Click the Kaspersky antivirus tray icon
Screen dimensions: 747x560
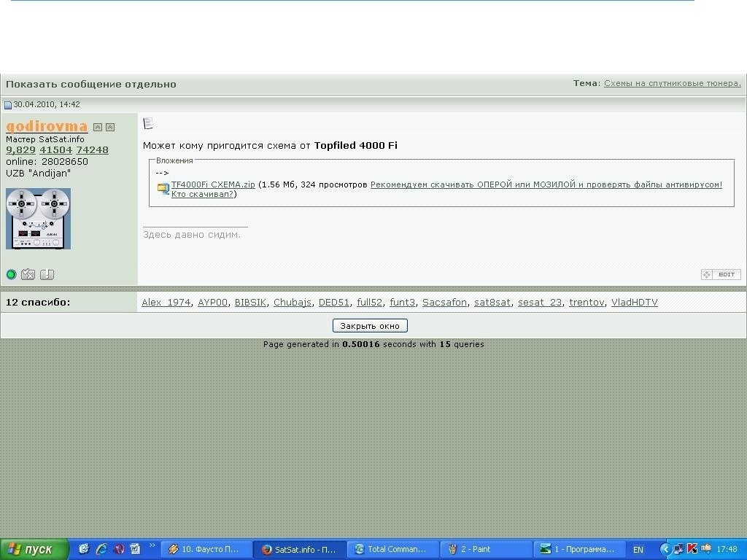click(x=692, y=549)
